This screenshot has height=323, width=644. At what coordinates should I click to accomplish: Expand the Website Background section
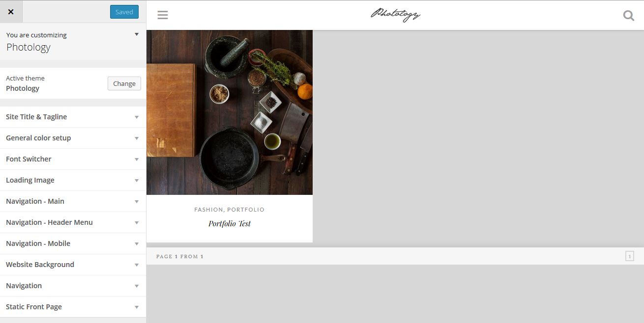point(73,265)
